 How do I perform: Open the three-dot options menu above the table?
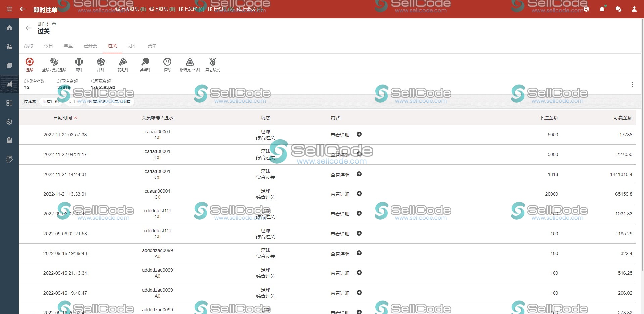pyautogui.click(x=633, y=84)
